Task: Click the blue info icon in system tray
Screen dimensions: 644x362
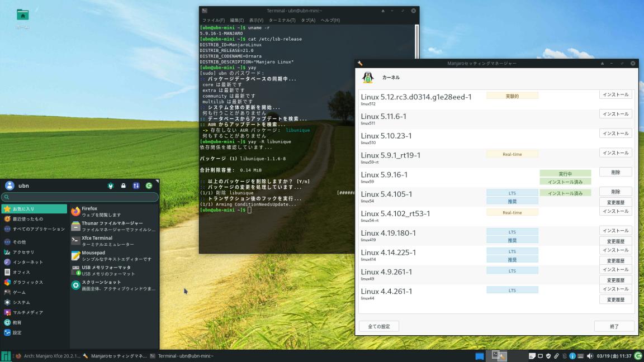Action: 572,356
